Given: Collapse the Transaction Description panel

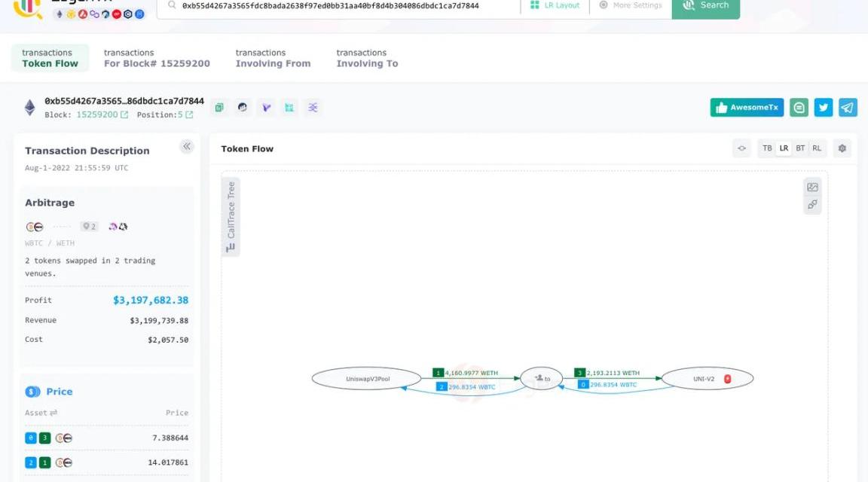Looking at the screenshot, I should click(187, 147).
